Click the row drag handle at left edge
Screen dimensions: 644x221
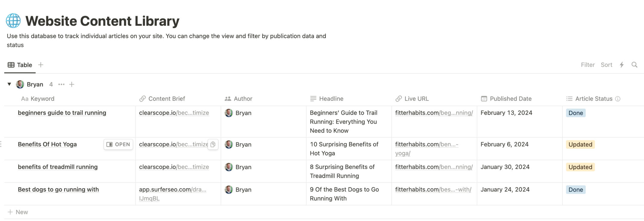(x=1, y=144)
